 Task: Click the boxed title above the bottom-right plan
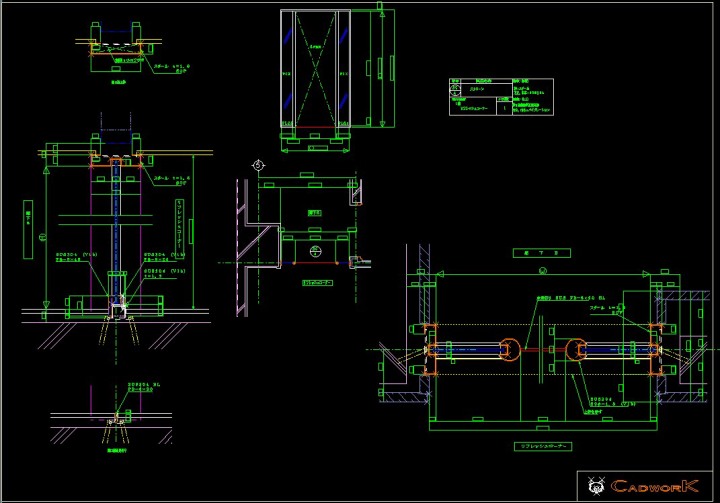point(540,254)
